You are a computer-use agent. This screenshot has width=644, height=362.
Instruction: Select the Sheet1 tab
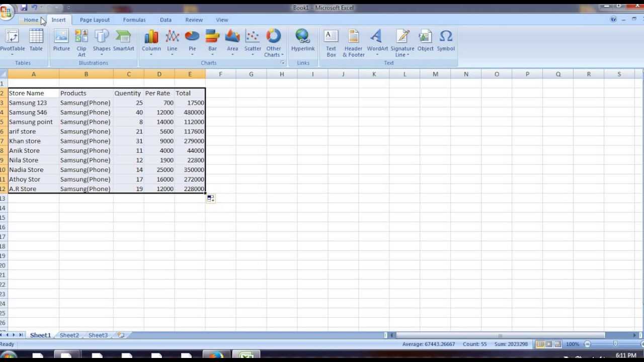40,335
